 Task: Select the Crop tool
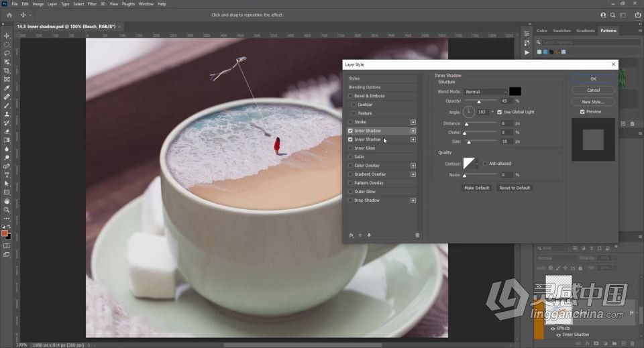(x=7, y=70)
